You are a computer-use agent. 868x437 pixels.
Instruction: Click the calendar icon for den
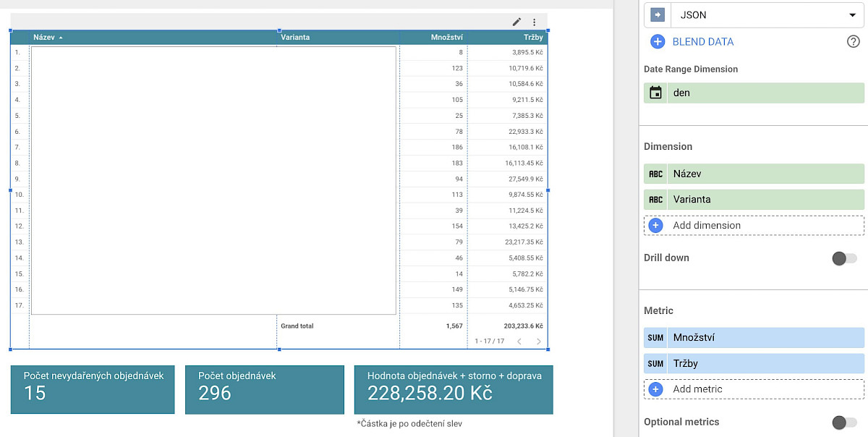656,93
